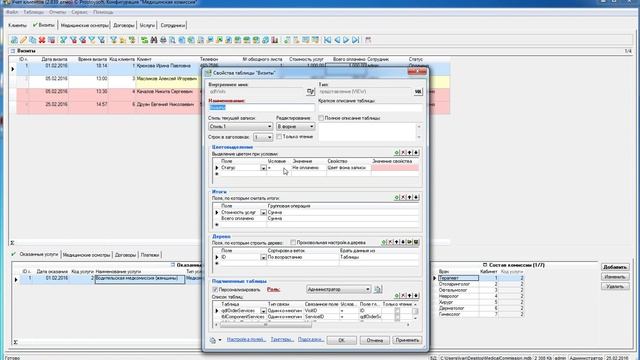Open Администратор role dropdown
This screenshot has height=360, width=640.
click(338, 289)
